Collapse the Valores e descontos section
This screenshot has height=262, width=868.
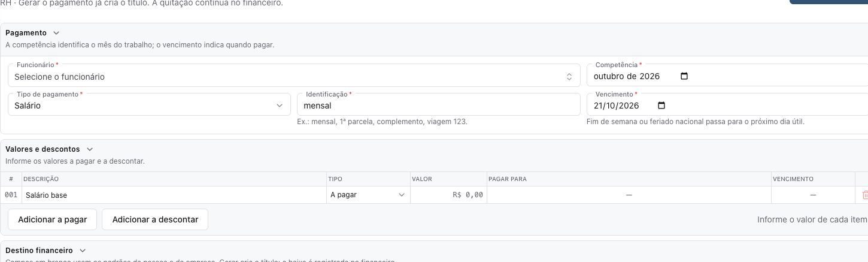[x=90, y=149]
